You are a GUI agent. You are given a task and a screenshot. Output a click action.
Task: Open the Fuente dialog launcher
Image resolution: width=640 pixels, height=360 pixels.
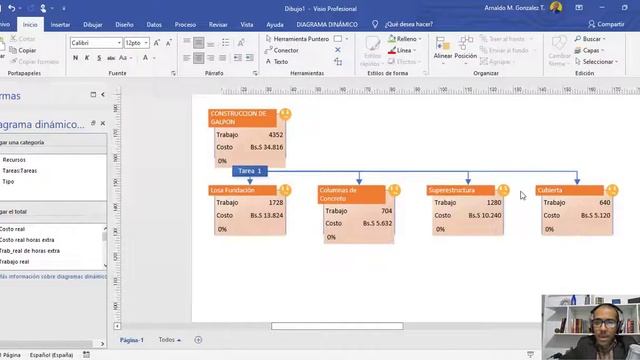point(173,73)
